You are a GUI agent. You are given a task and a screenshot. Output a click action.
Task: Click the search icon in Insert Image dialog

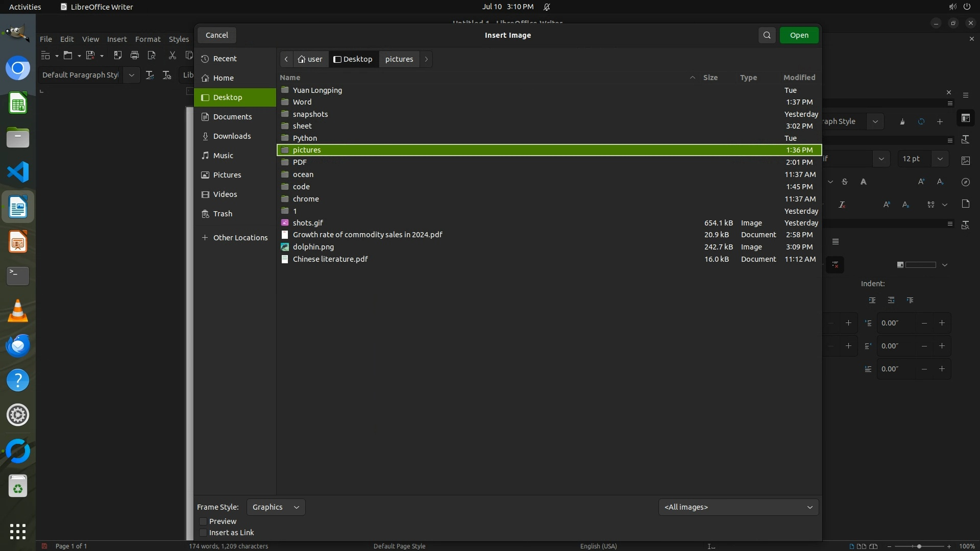pyautogui.click(x=767, y=35)
